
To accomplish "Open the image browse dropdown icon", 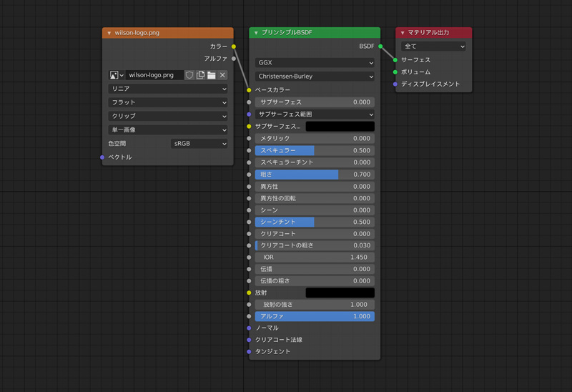I will pyautogui.click(x=117, y=75).
